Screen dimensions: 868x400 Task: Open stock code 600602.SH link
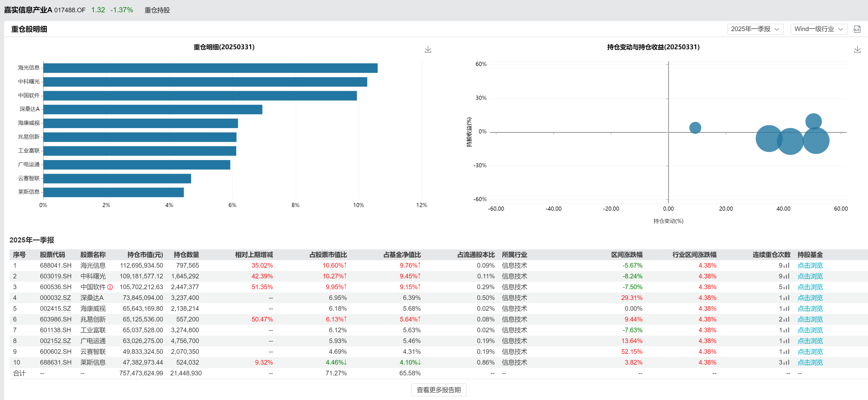point(56,352)
